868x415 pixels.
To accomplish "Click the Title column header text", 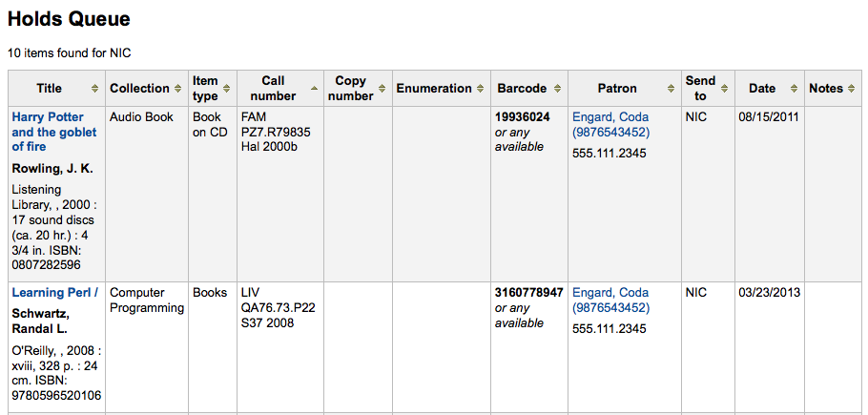I will (50, 89).
